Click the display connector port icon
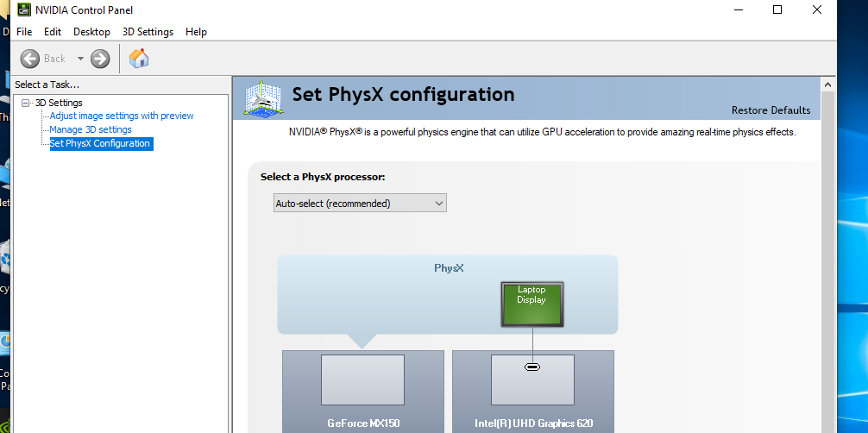Viewport: 868px width, 433px height. point(532,367)
